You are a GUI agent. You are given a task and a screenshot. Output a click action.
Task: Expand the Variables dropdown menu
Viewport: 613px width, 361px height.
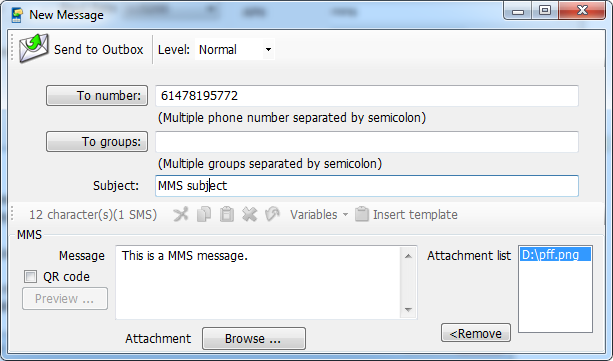(x=319, y=215)
